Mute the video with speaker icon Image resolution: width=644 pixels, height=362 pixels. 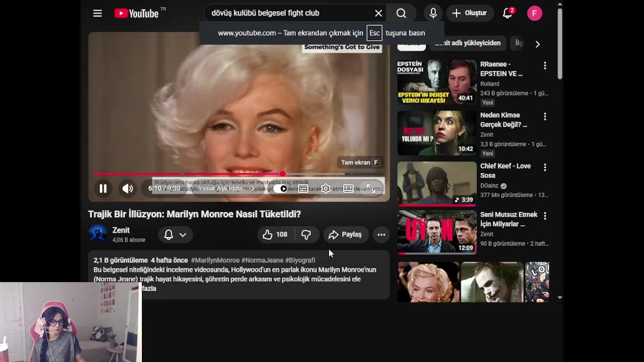pos(128,189)
